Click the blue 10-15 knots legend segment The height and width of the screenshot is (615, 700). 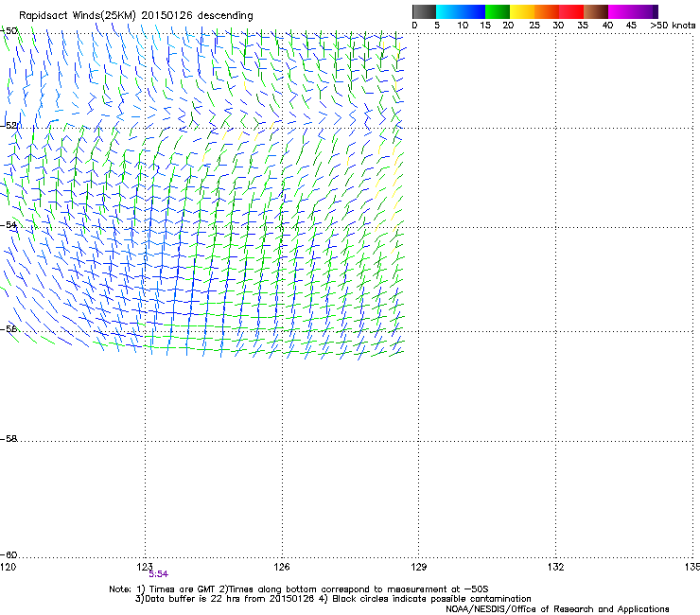(473, 11)
